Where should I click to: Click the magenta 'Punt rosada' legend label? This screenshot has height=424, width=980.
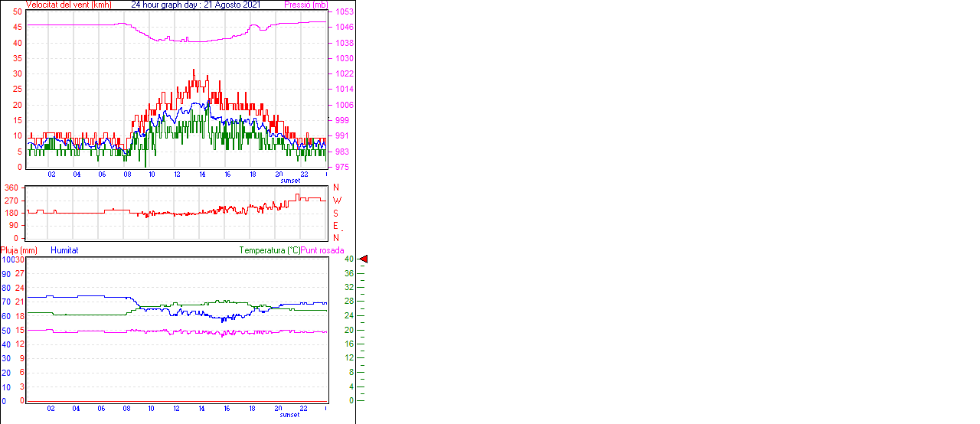[x=322, y=250]
